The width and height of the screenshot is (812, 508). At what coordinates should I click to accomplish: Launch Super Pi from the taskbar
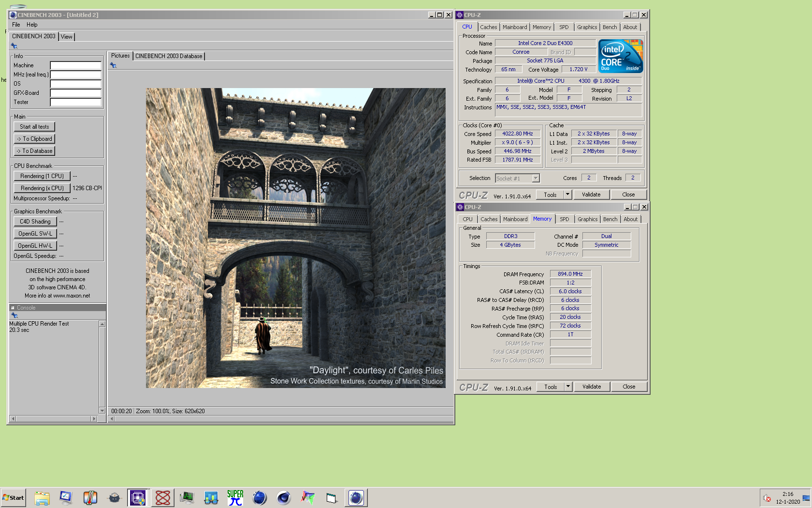point(235,498)
